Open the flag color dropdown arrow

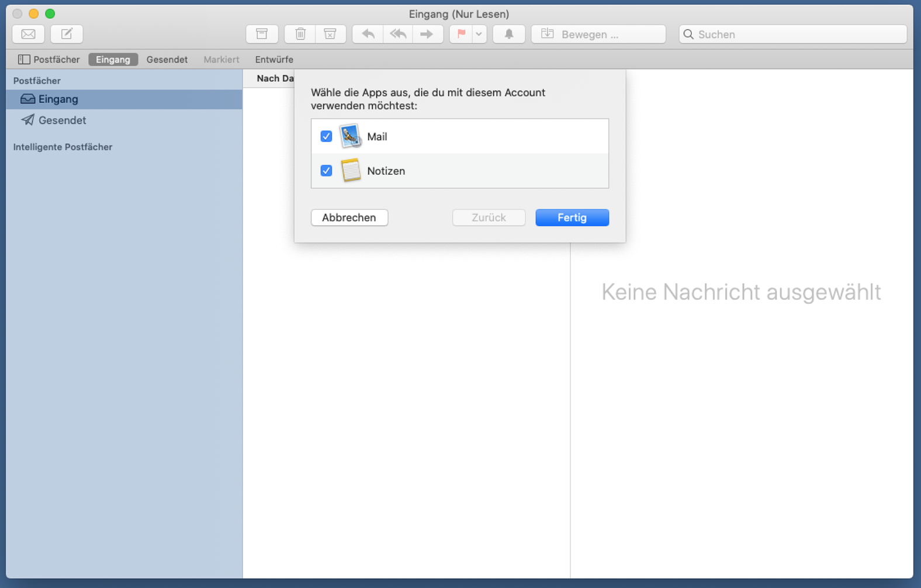coord(479,34)
